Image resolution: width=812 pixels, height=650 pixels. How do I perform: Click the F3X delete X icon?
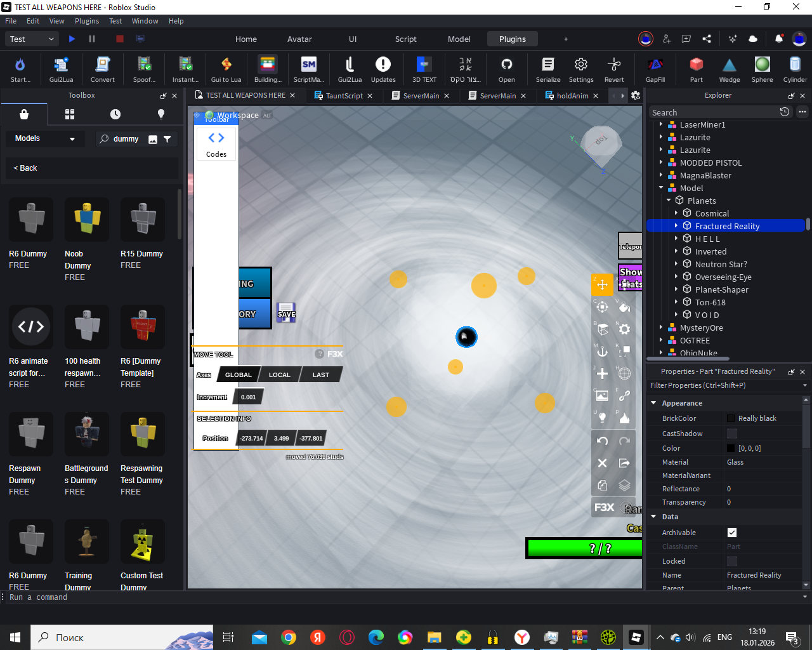602,463
